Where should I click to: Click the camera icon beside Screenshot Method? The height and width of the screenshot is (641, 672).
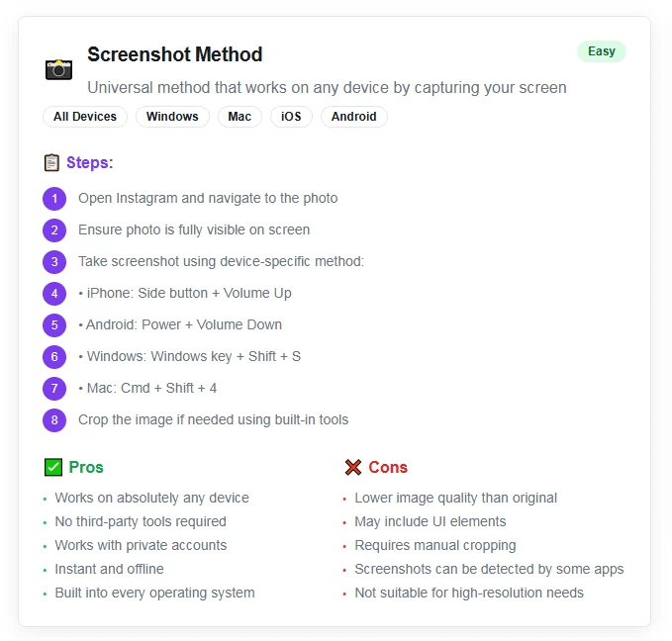coord(59,69)
